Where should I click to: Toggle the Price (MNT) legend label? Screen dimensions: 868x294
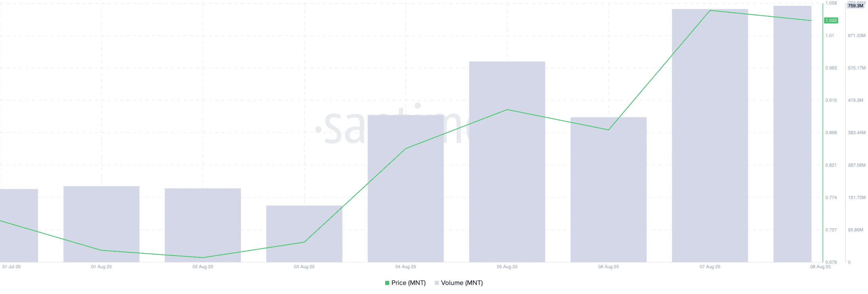pos(408,283)
